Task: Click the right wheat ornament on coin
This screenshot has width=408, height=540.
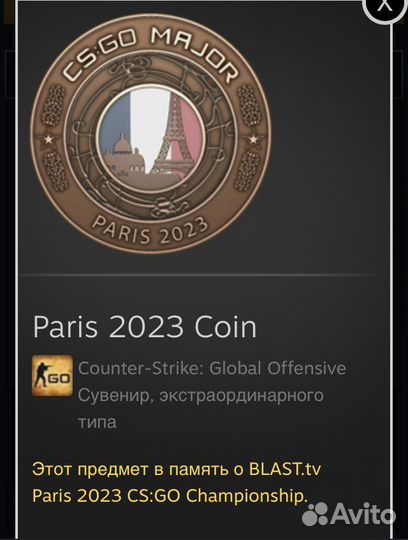Action: point(249,105)
